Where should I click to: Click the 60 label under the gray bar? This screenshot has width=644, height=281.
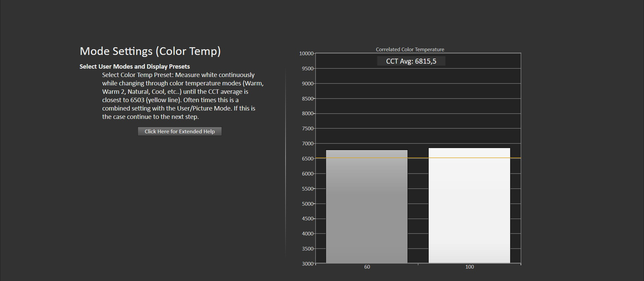[367, 267]
